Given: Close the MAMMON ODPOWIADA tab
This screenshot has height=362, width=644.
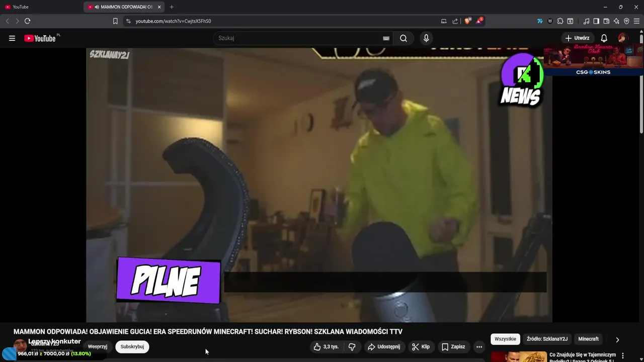Looking at the screenshot, I should coord(159,7).
